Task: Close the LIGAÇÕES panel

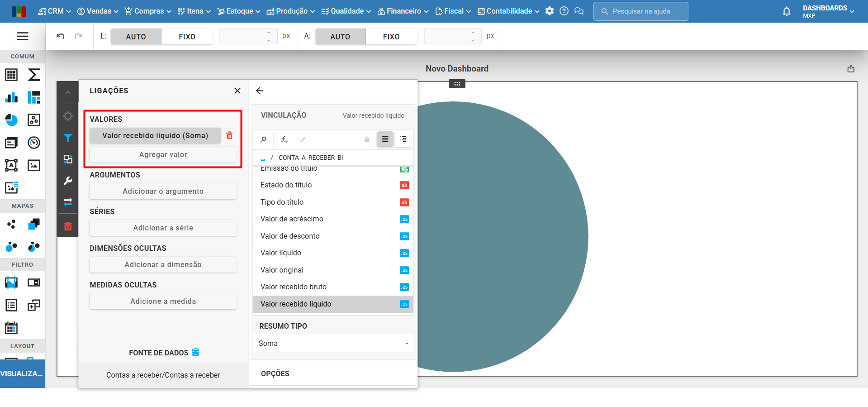Action: 237,91
